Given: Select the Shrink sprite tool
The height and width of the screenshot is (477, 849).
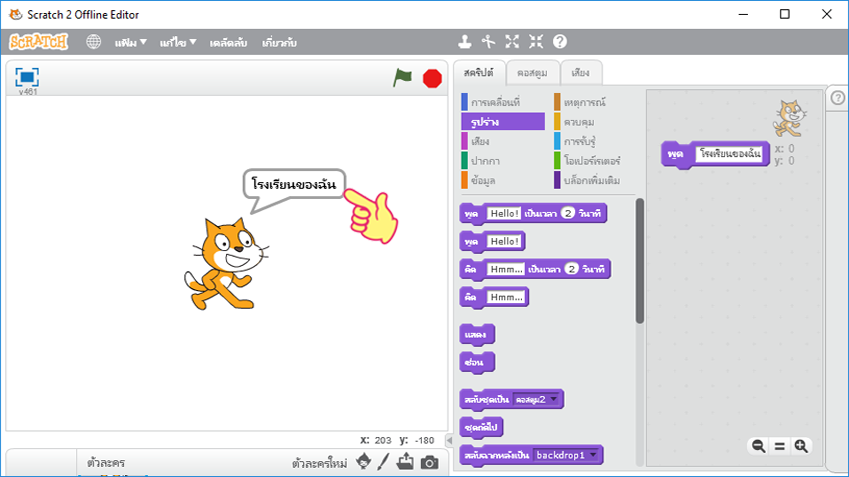Looking at the screenshot, I should (536, 42).
